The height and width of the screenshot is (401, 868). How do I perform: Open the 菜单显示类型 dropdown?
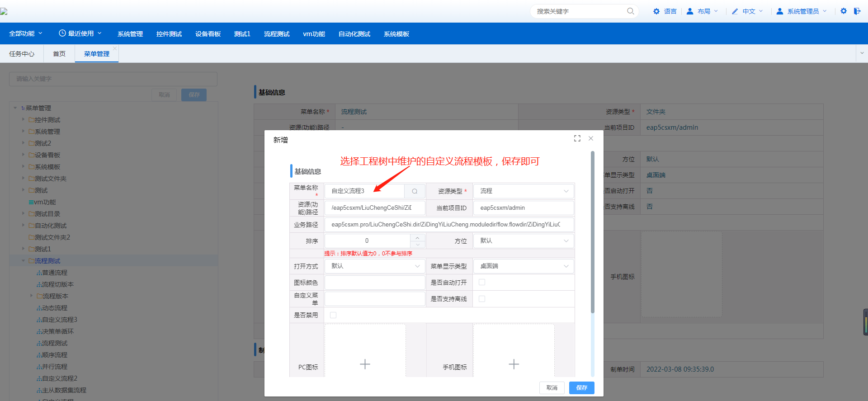coord(524,266)
